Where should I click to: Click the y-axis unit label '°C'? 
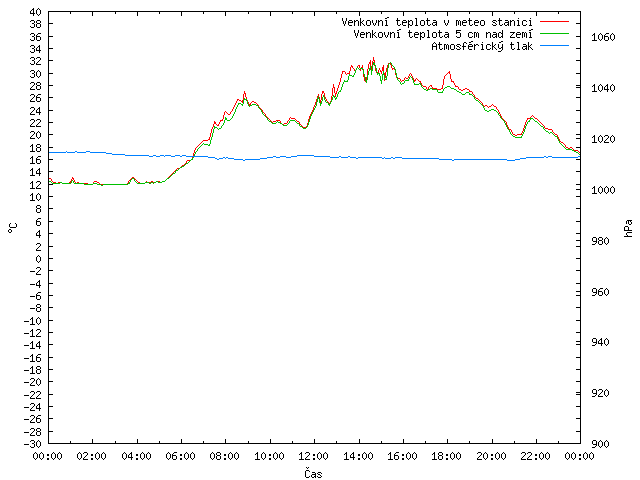[13, 228]
